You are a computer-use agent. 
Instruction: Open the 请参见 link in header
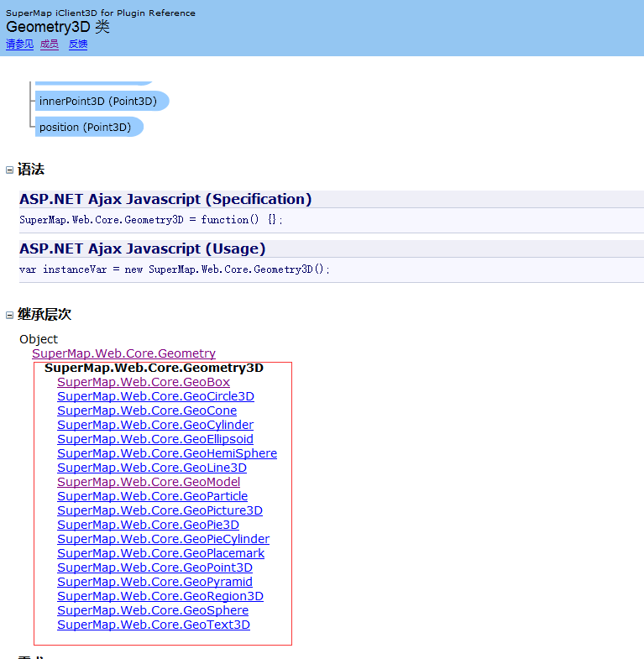click(x=19, y=44)
